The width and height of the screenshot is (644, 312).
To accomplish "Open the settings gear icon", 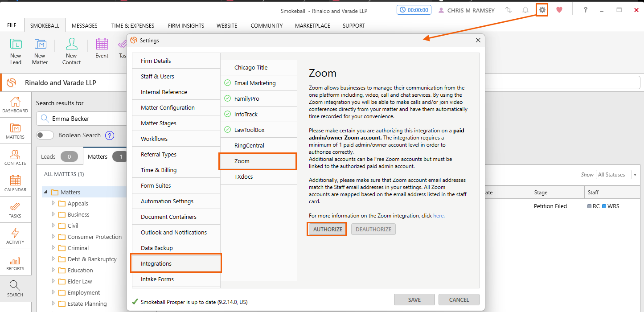I will tap(542, 10).
